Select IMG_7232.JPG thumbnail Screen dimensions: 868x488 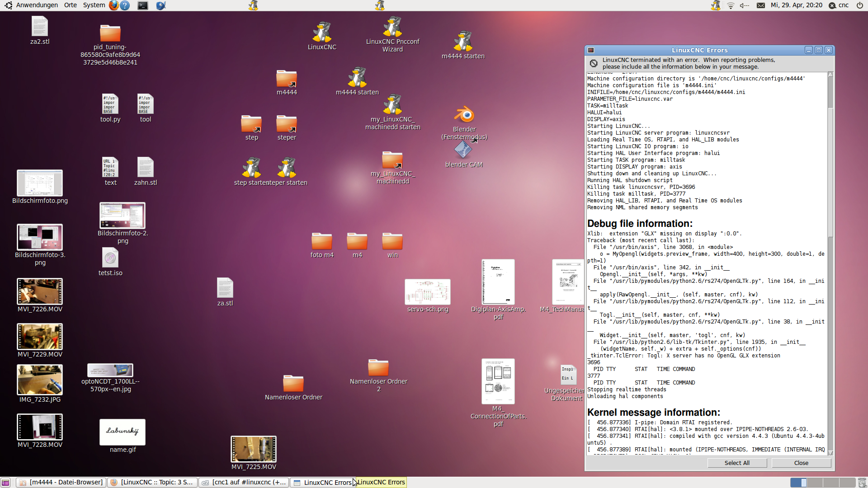[x=40, y=380]
